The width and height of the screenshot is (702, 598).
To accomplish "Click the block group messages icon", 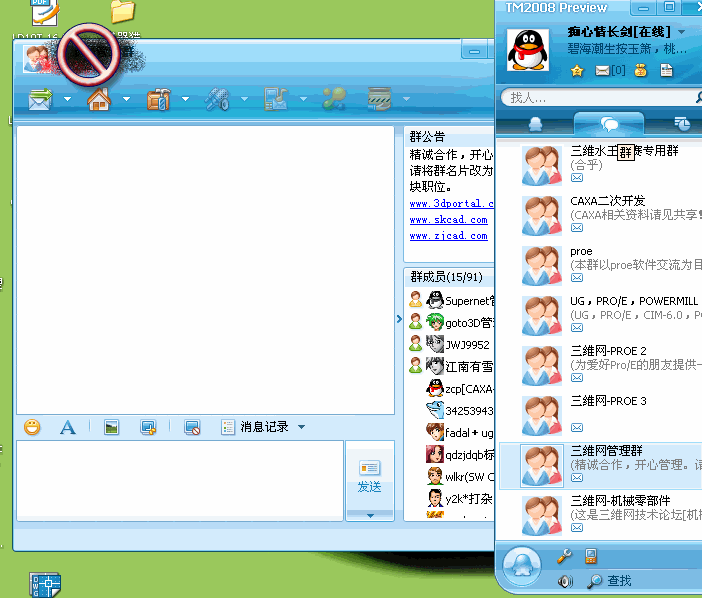I will point(193,427).
